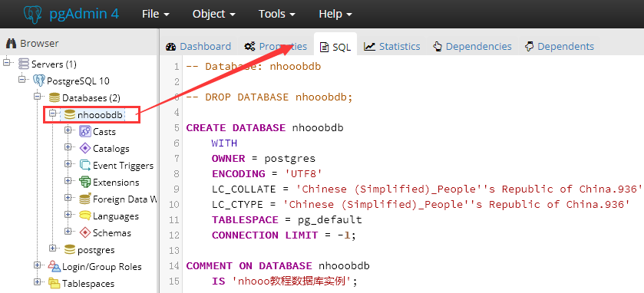The height and width of the screenshot is (293, 644).
Task: Click the Login/Group Roles users icon
Action: pyautogui.click(x=54, y=266)
